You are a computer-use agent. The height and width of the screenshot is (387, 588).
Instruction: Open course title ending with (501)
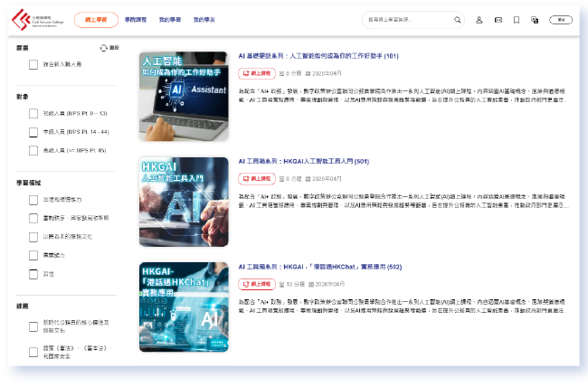point(304,162)
